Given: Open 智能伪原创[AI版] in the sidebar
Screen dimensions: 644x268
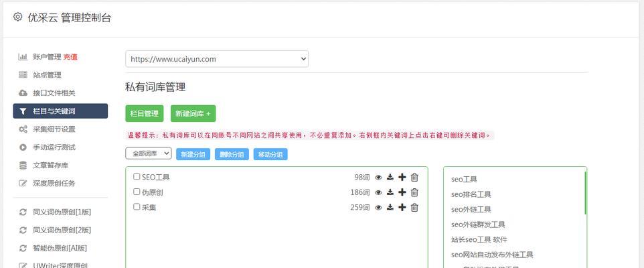Looking at the screenshot, I should (60, 249).
